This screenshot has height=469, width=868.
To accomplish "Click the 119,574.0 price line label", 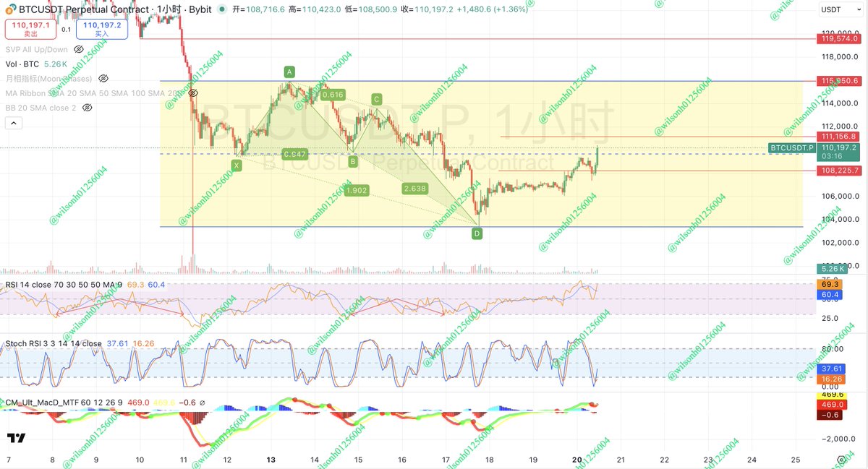I will [839, 39].
